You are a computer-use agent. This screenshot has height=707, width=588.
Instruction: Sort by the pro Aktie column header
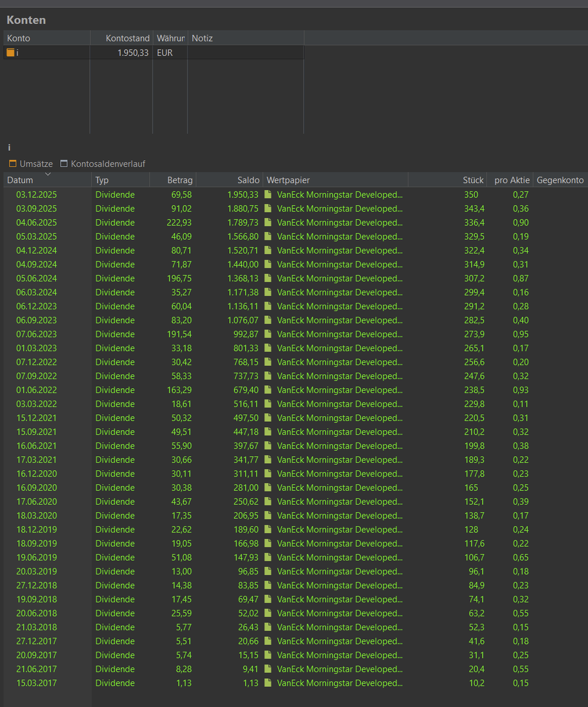[x=510, y=180]
